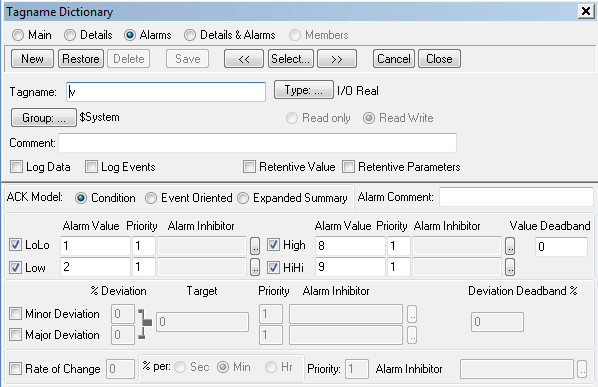598x387 pixels.
Task: Open the Type: ... selection button
Action: point(304,90)
